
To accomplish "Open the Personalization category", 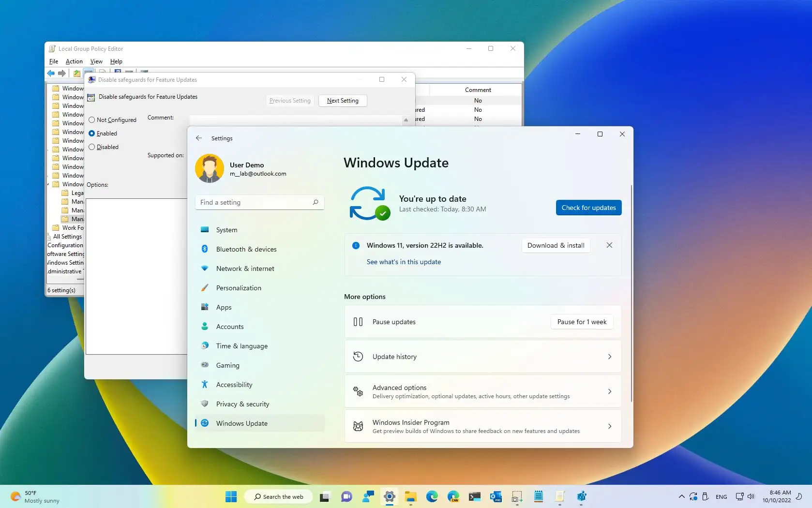I will [x=260, y=288].
